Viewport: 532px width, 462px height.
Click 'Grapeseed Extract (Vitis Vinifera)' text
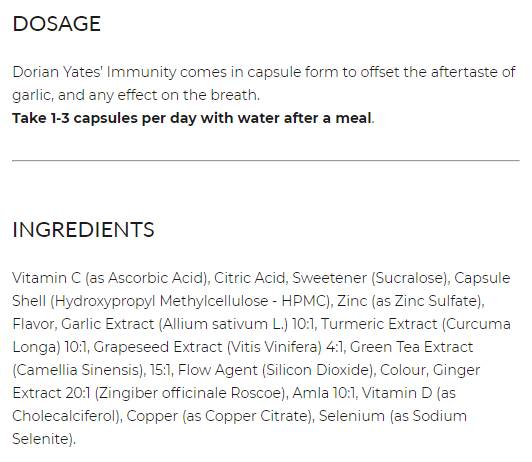(x=207, y=347)
